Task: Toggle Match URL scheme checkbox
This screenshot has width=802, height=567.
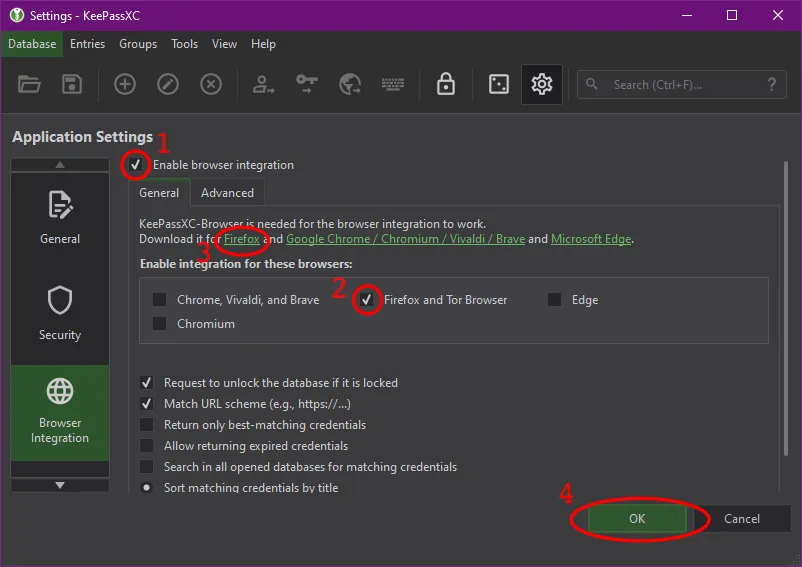Action: (x=146, y=403)
